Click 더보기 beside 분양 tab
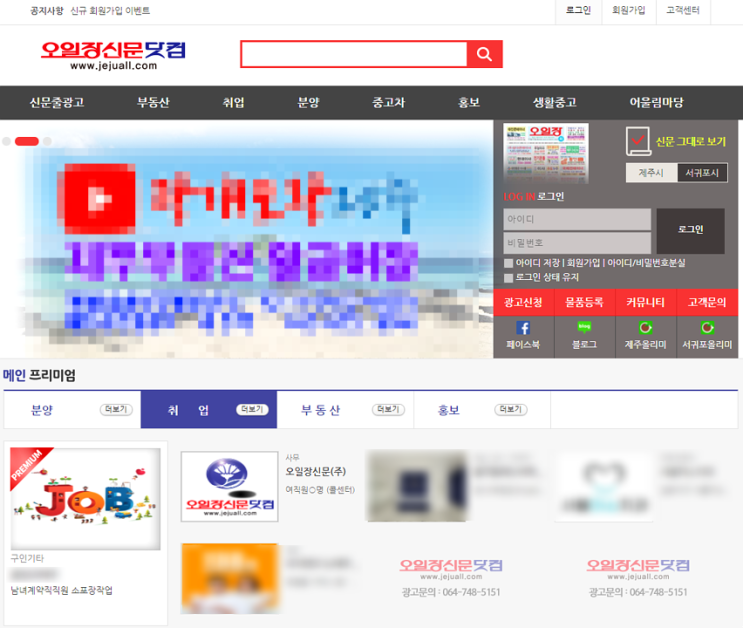 (x=116, y=410)
